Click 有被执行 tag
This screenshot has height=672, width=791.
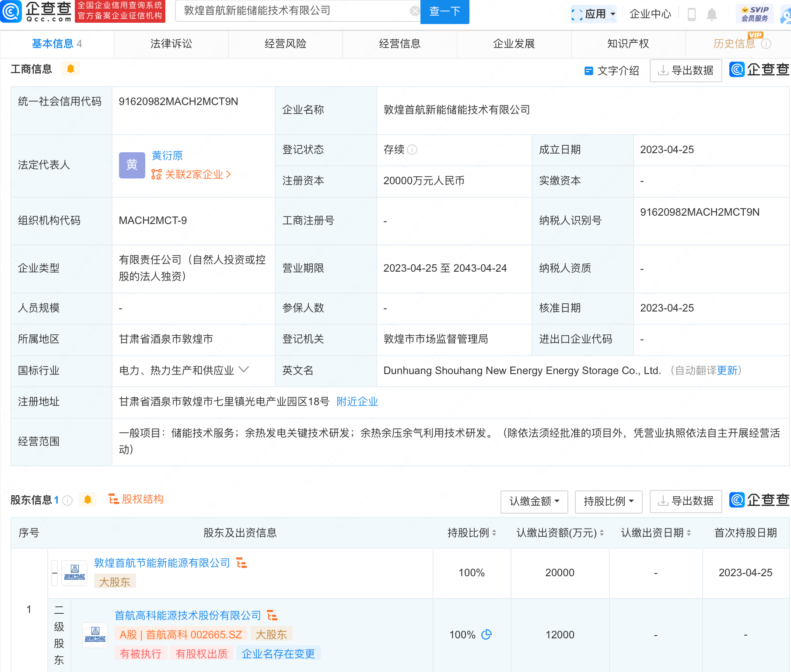point(140,654)
